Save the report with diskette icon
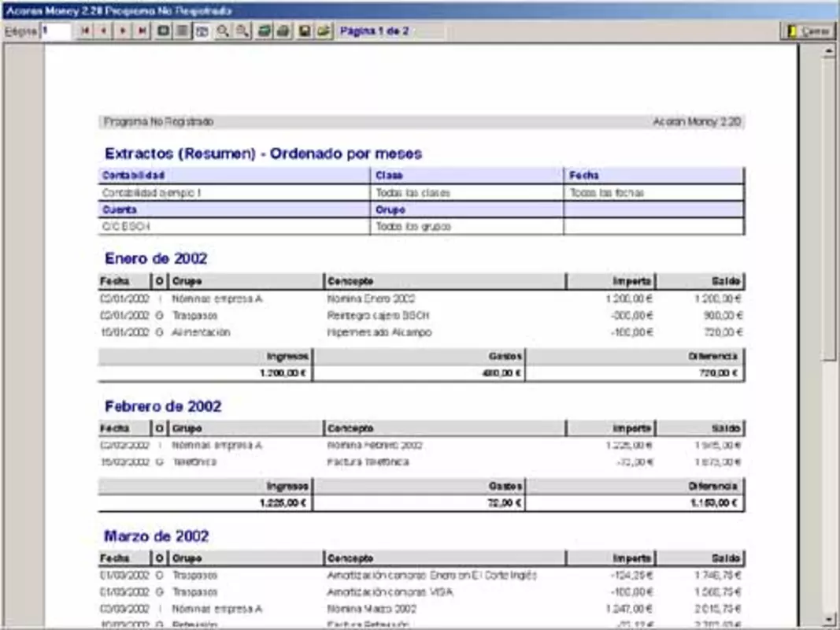This screenshot has width=840, height=630. (305, 31)
